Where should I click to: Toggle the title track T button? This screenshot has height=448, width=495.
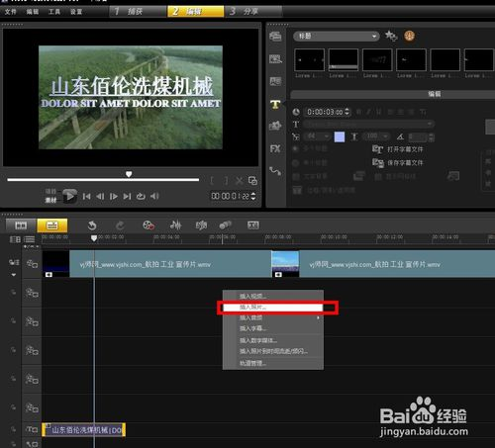pos(32,429)
